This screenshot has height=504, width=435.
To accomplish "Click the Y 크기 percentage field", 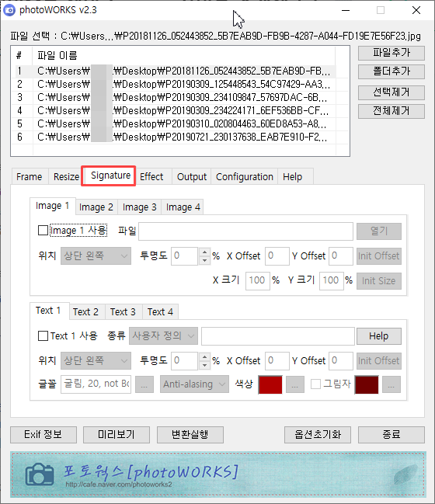I will (332, 281).
